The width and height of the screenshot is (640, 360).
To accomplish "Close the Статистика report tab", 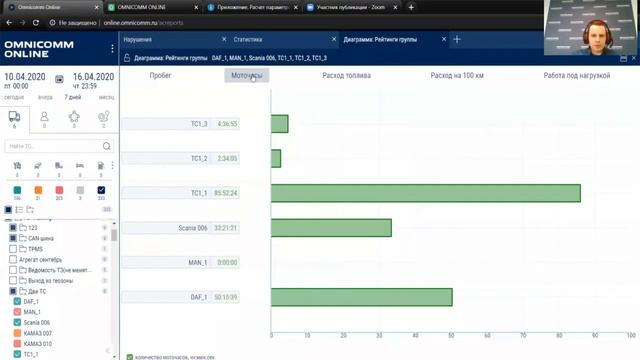I will point(334,39).
